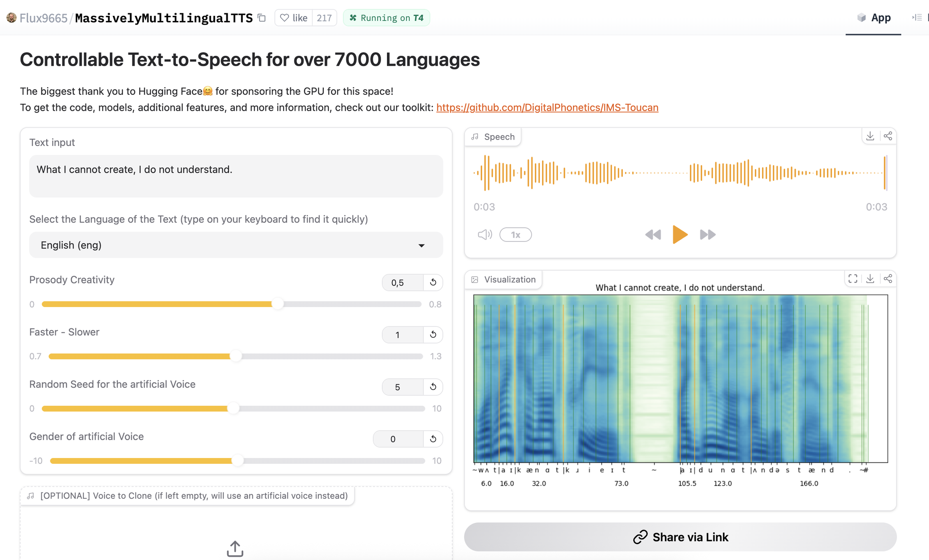Open the App tab
The image size is (929, 560).
(x=873, y=18)
